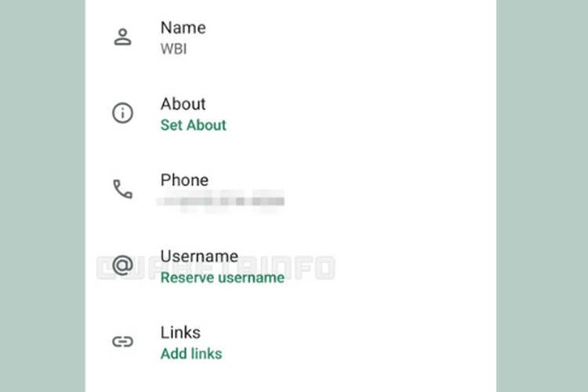This screenshot has width=588, height=392.
Task: Tap the info circle icon beside About
Action: 122,114
